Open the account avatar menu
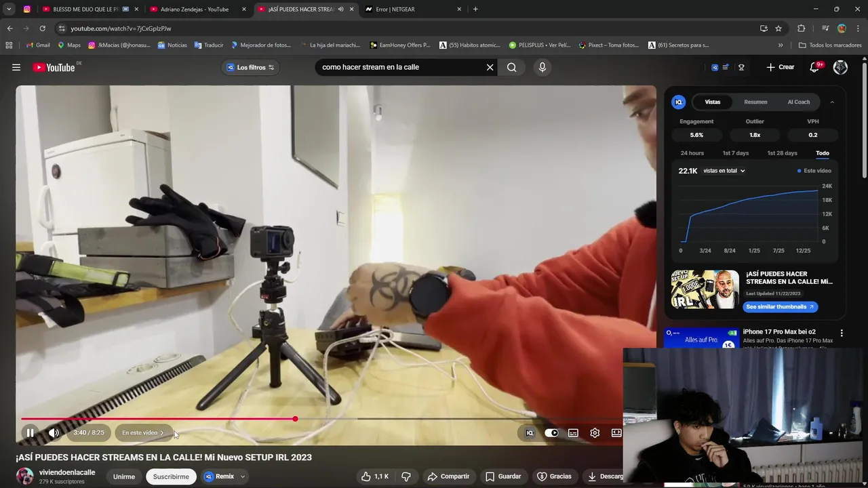Screen dimensions: 868x488 click(x=840, y=67)
